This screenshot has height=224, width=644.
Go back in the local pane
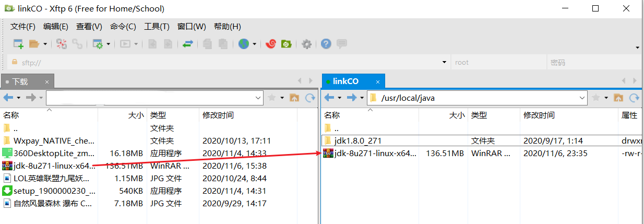click(x=8, y=98)
